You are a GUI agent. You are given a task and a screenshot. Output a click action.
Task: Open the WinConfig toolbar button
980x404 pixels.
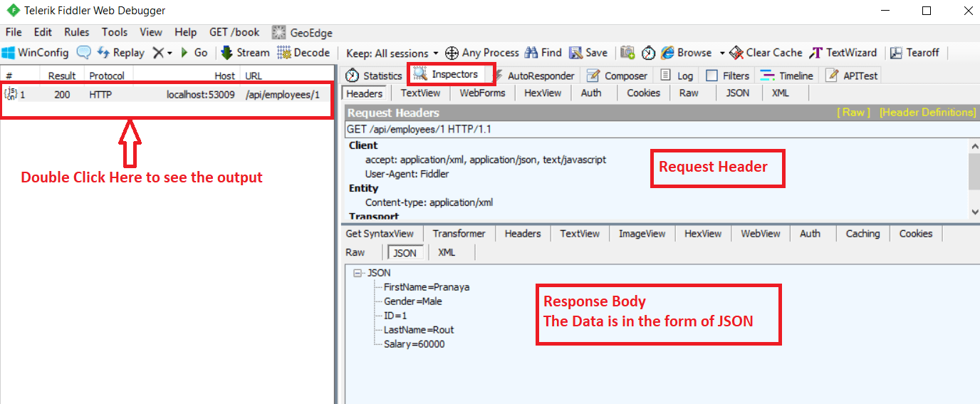coord(36,53)
